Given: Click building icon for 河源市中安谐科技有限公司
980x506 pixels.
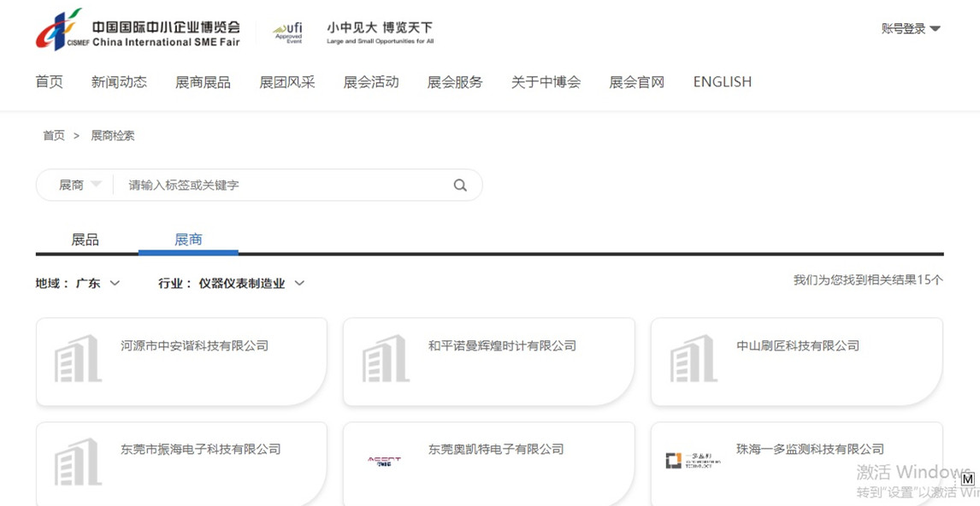Looking at the screenshot, I should click(78, 359).
